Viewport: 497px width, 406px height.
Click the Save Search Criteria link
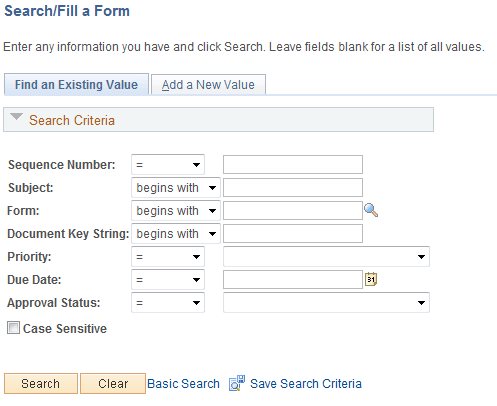click(x=306, y=384)
